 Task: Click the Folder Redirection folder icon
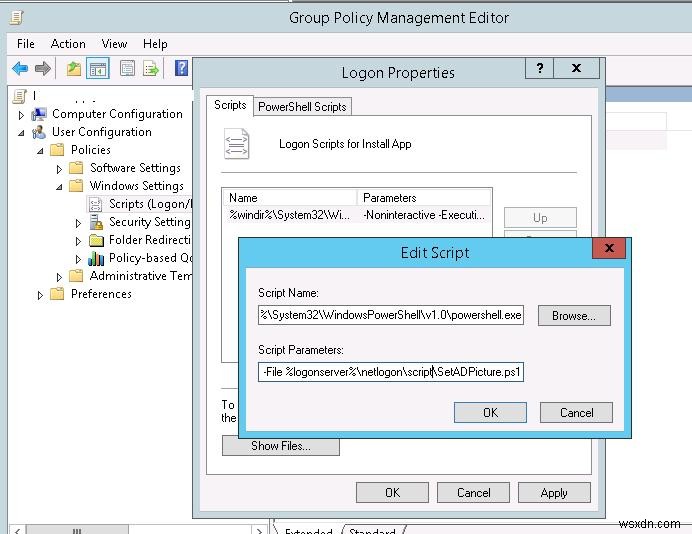click(96, 240)
